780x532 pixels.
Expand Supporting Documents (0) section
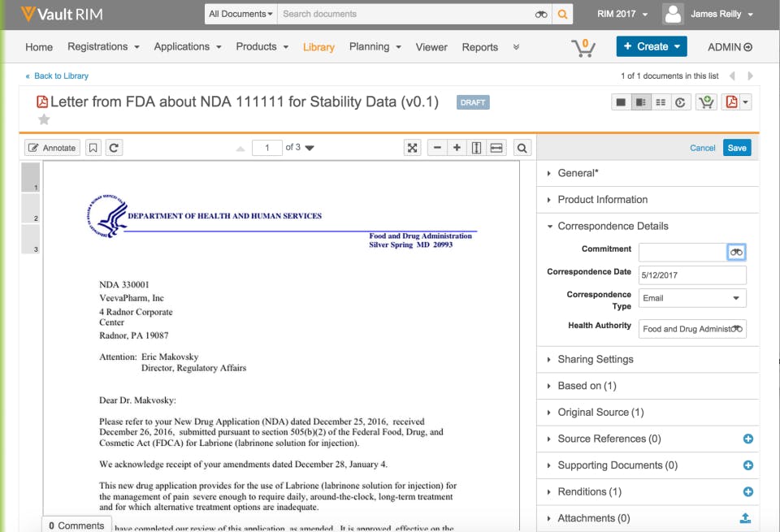(x=617, y=465)
